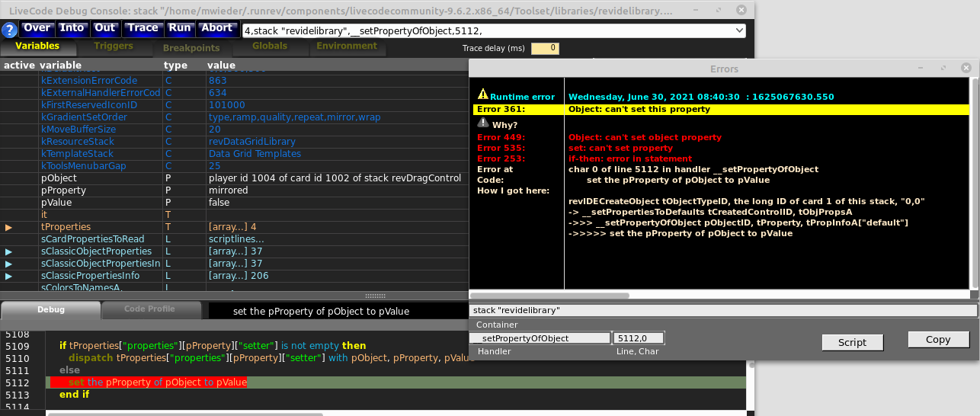This screenshot has width=980, height=416.
Task: Switch to the Breakpoints tab
Action: (191, 47)
